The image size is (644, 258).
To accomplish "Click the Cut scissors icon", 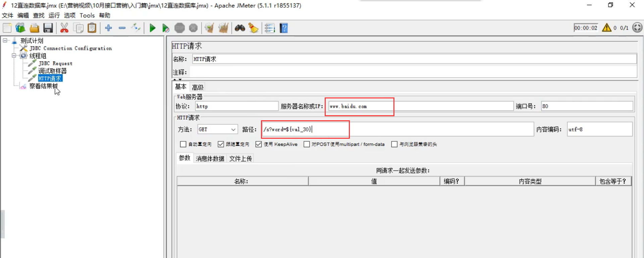I will 64,28.
